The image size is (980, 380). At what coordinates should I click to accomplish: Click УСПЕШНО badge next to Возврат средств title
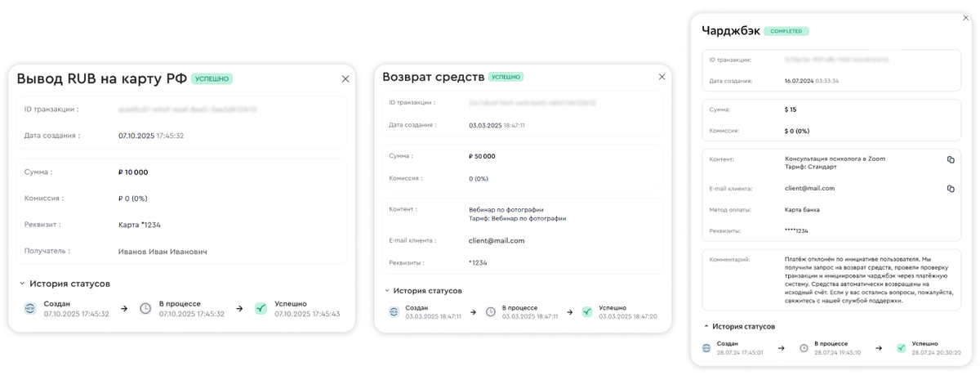pos(506,77)
